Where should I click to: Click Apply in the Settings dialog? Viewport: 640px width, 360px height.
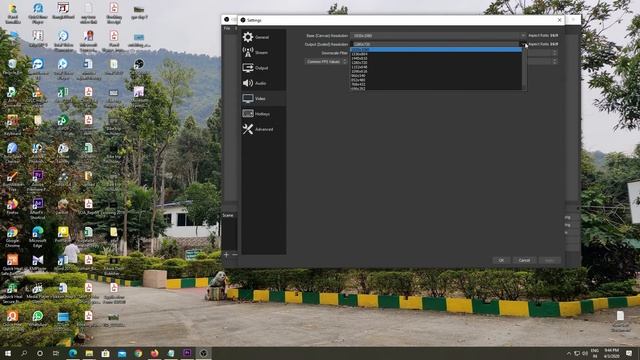coord(549,260)
